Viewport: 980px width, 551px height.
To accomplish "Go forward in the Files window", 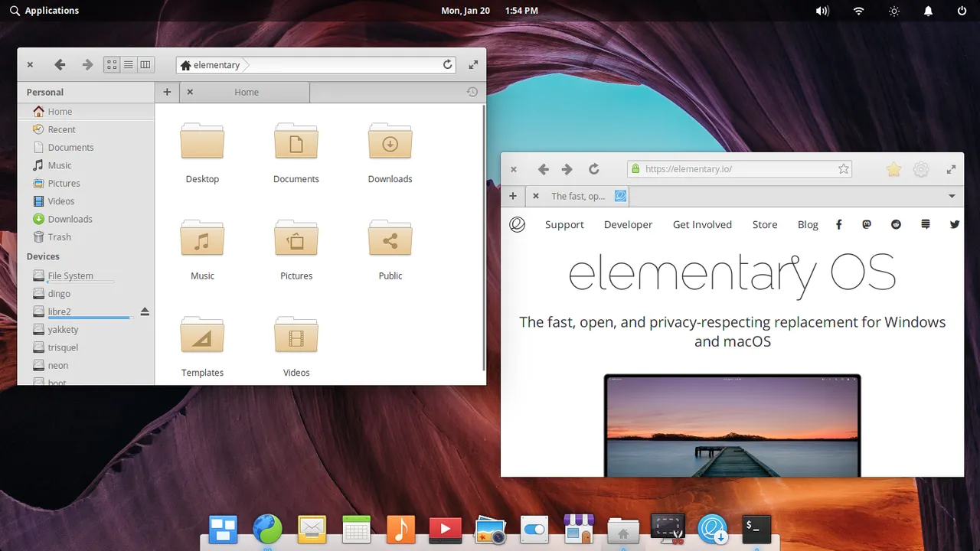I will pos(87,65).
